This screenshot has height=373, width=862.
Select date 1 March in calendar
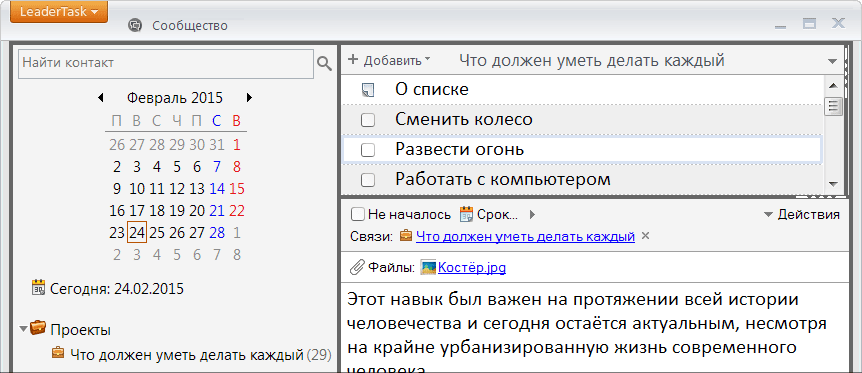(x=237, y=233)
